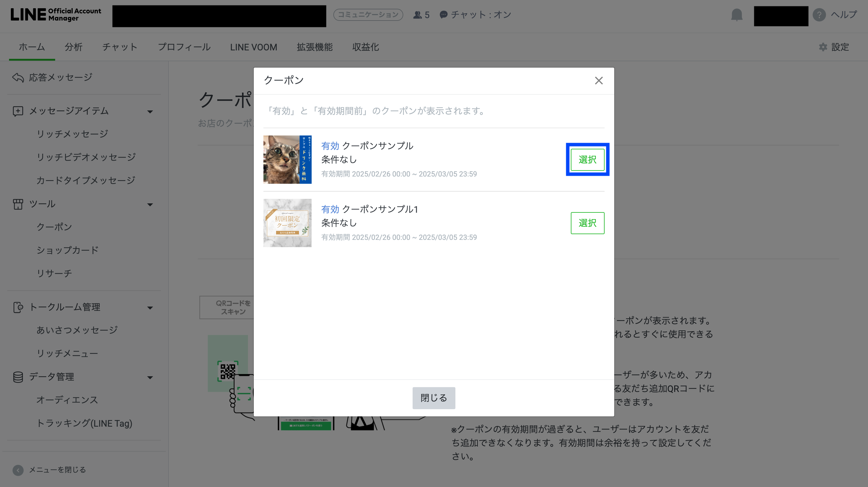Click the help question mark icon
The image size is (868, 487).
tap(819, 15)
